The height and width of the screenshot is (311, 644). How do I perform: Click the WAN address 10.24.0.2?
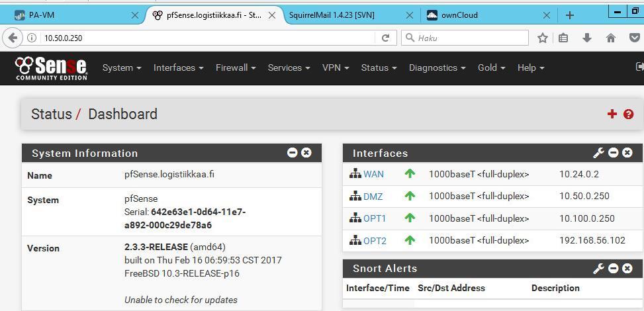[x=579, y=174]
